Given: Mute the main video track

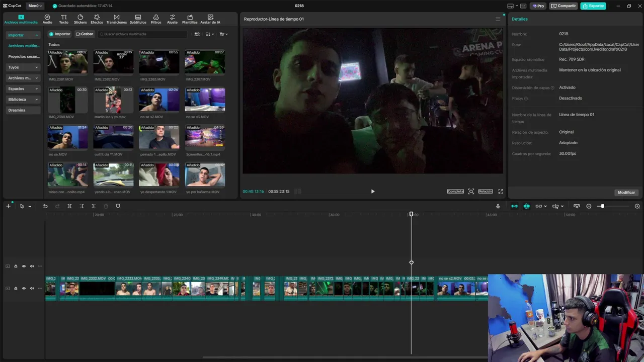Looking at the screenshot, I should 32,289.
